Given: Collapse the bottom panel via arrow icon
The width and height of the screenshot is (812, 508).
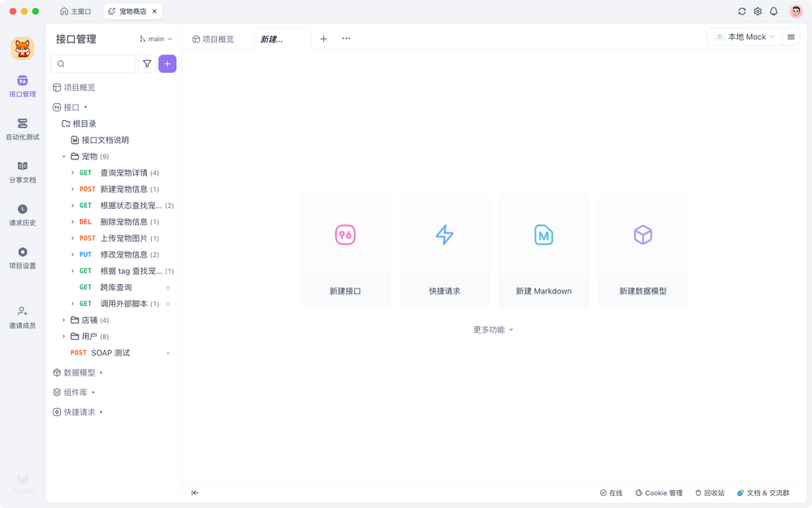Looking at the screenshot, I should [x=194, y=493].
